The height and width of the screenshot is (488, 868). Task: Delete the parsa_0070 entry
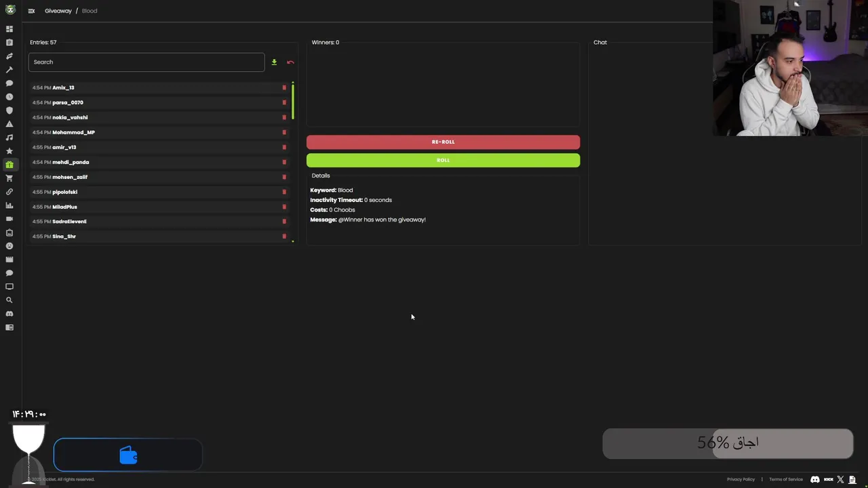click(x=284, y=102)
